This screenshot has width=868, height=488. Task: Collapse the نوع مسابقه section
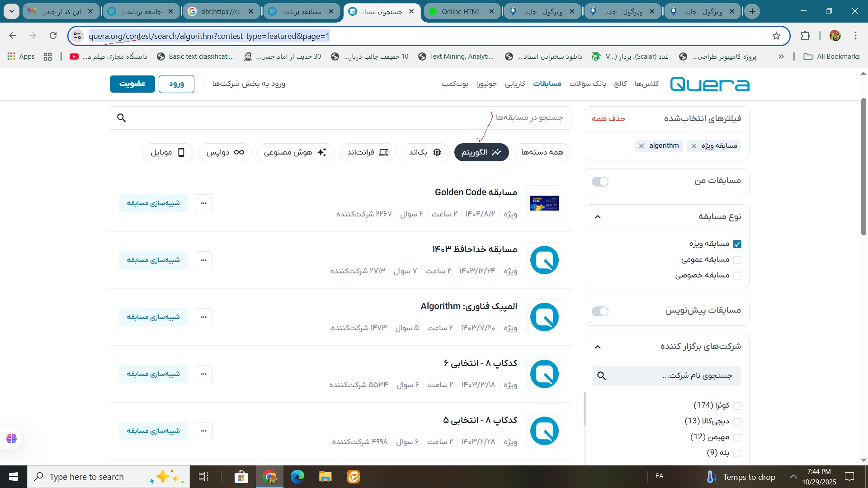(598, 217)
